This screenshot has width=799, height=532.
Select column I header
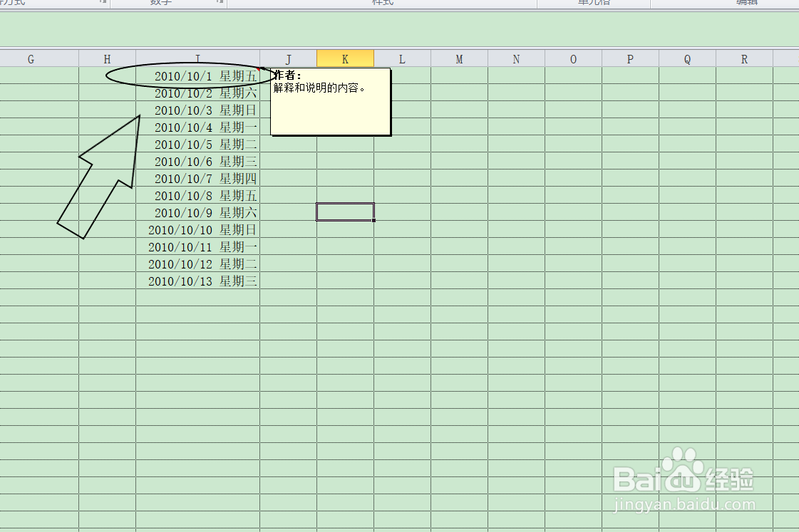tap(197, 59)
